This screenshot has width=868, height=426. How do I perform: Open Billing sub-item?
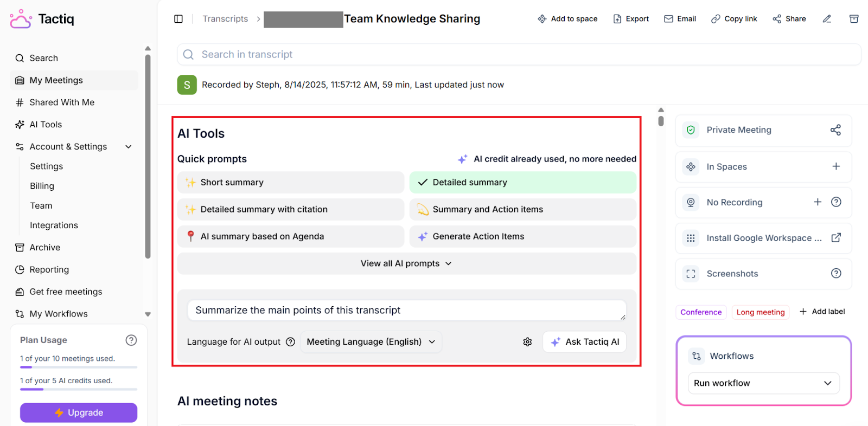point(42,186)
